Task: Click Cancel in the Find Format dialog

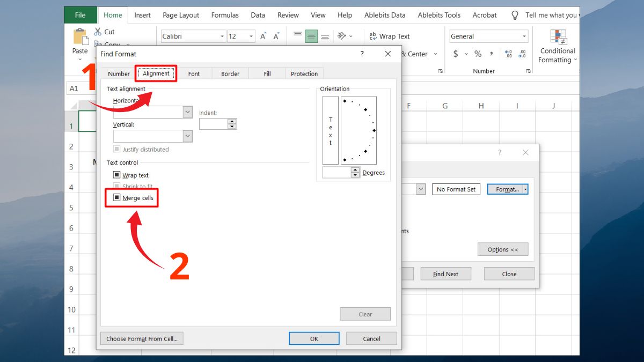Action: coord(371,338)
